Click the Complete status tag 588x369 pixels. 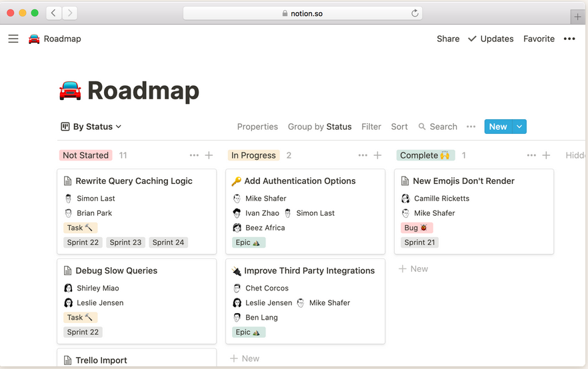click(425, 155)
